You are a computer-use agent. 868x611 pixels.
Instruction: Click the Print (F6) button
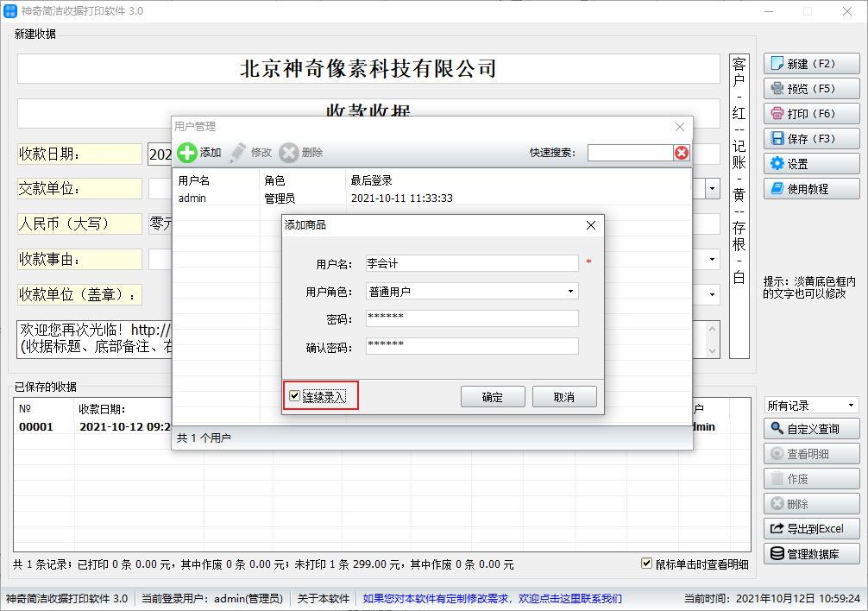pyautogui.click(x=811, y=114)
